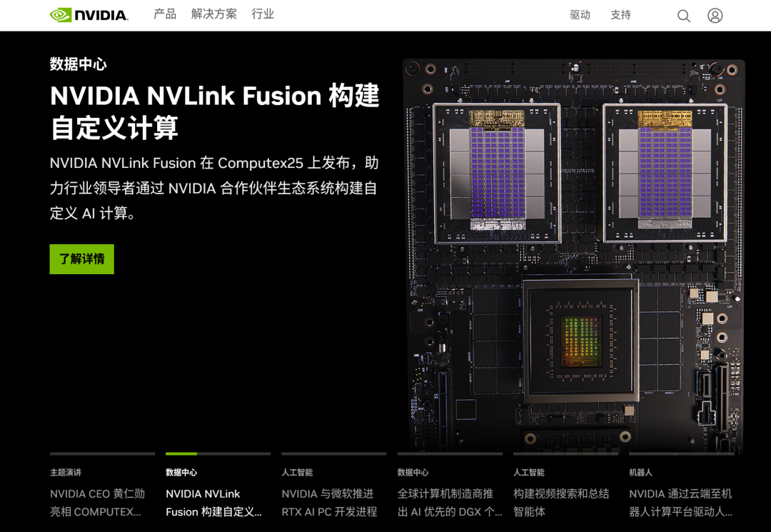Image resolution: width=771 pixels, height=532 pixels.
Task: Click the 数据中心 label above the headline
Action: (79, 64)
